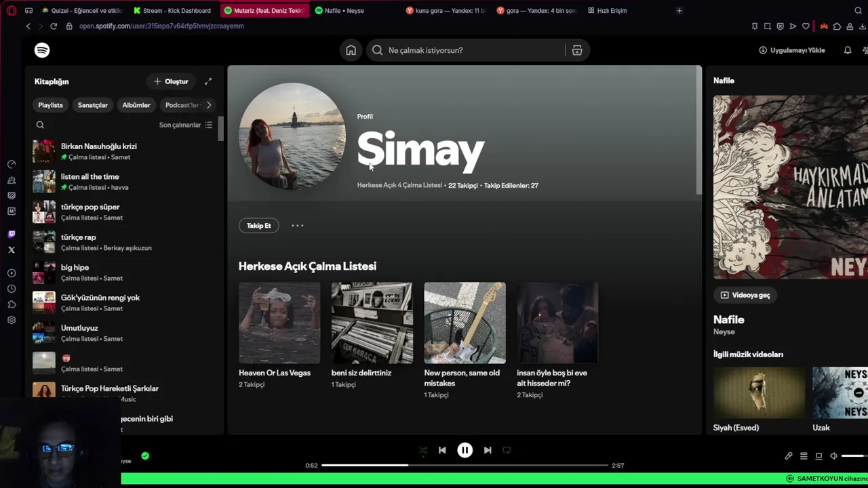Click the 22 Takipçi followers link
The height and width of the screenshot is (488, 868).
[x=463, y=185]
